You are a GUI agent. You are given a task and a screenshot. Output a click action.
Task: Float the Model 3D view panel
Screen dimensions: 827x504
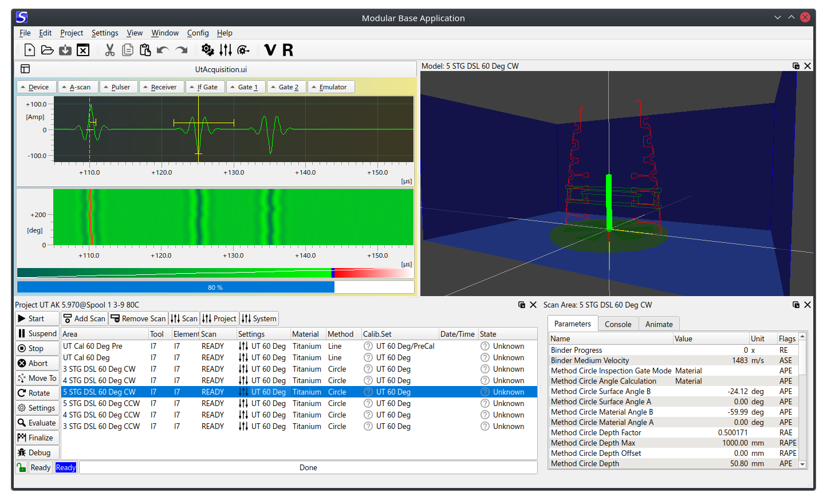[x=796, y=66]
